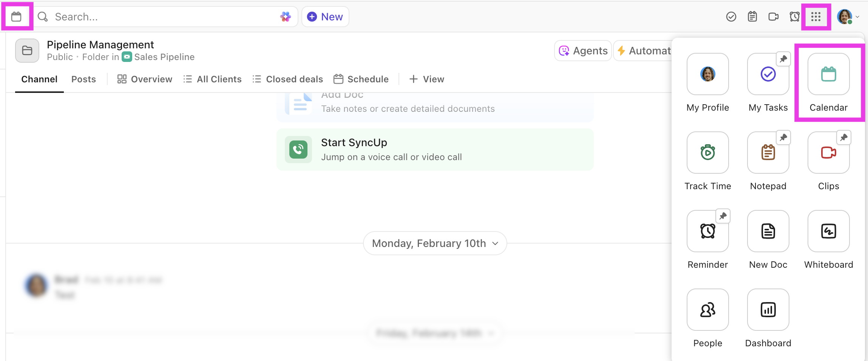Launch the Whiteboard tile

(x=828, y=231)
